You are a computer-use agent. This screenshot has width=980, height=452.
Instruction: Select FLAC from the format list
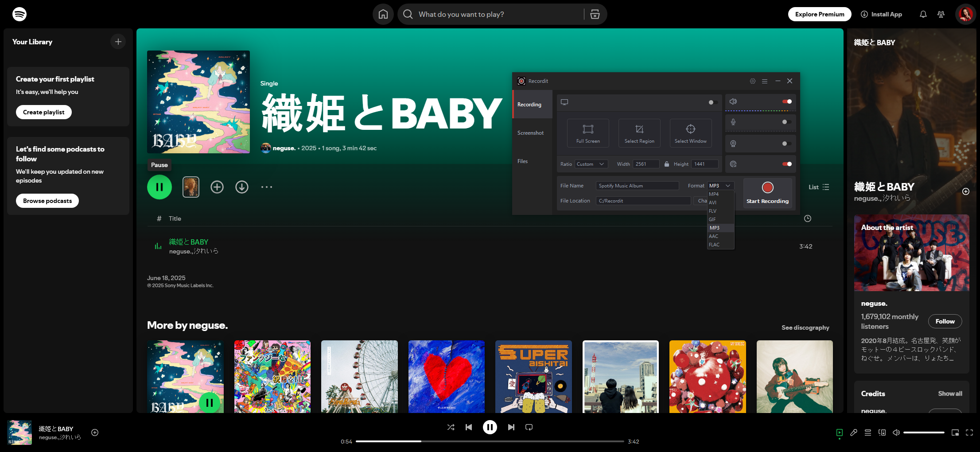714,245
